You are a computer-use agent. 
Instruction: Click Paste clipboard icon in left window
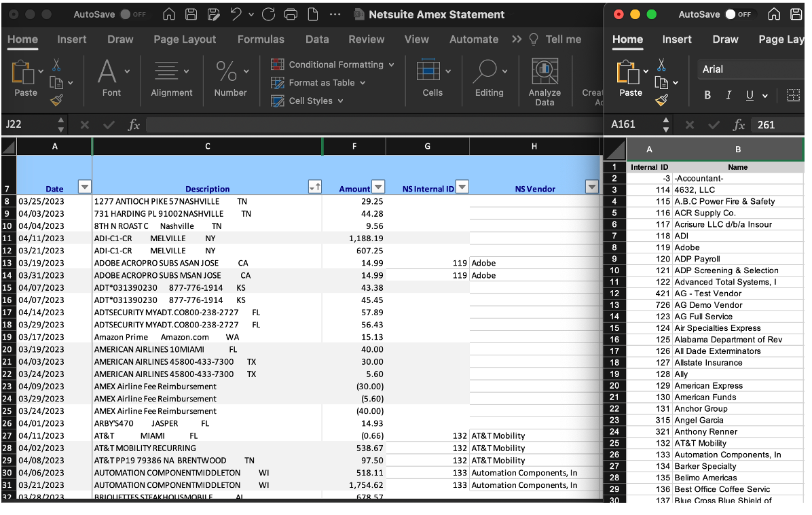(22, 72)
